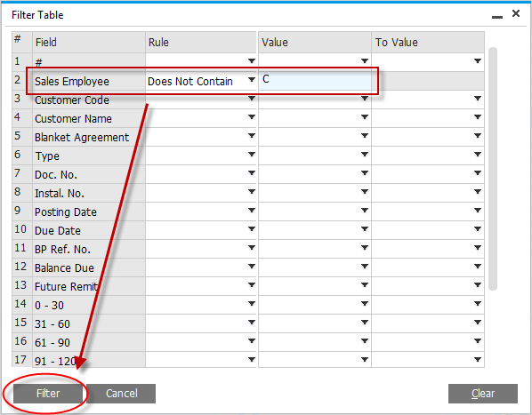
Task: Select the Future Remit field cell
Action: [x=89, y=286]
